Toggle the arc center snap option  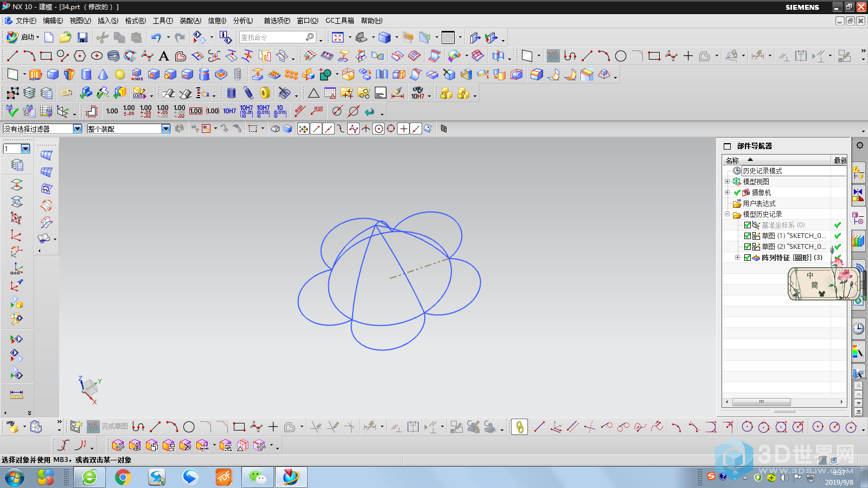(x=379, y=129)
